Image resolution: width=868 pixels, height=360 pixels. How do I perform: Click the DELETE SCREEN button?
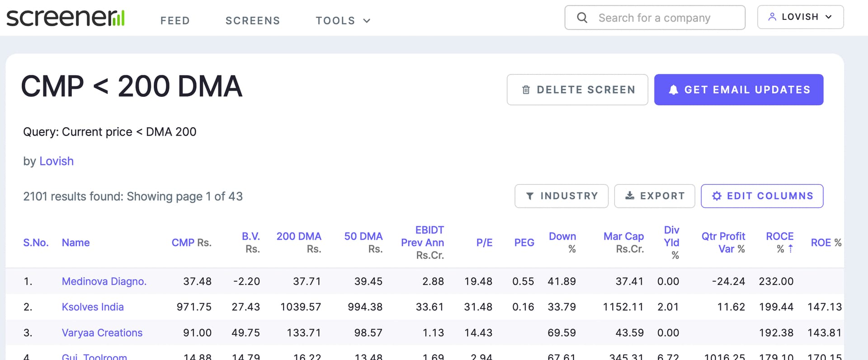pyautogui.click(x=577, y=90)
